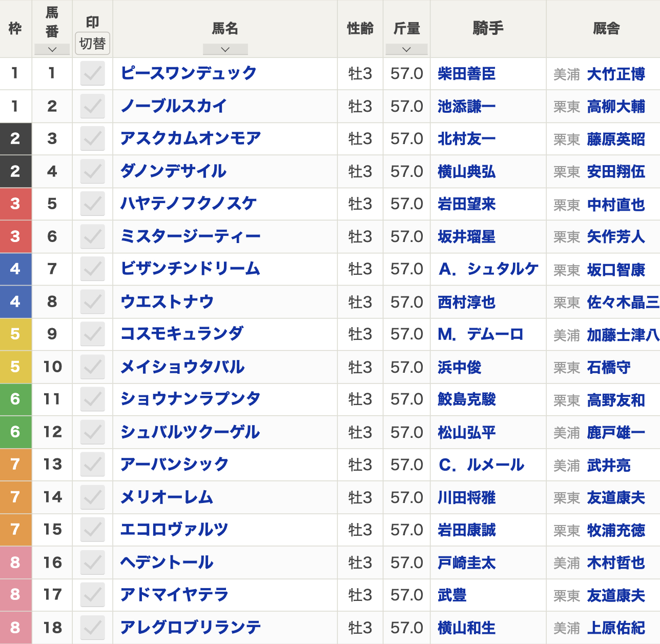660x644 pixels.
Task: Click the 切替 mark switch button
Action: (93, 44)
